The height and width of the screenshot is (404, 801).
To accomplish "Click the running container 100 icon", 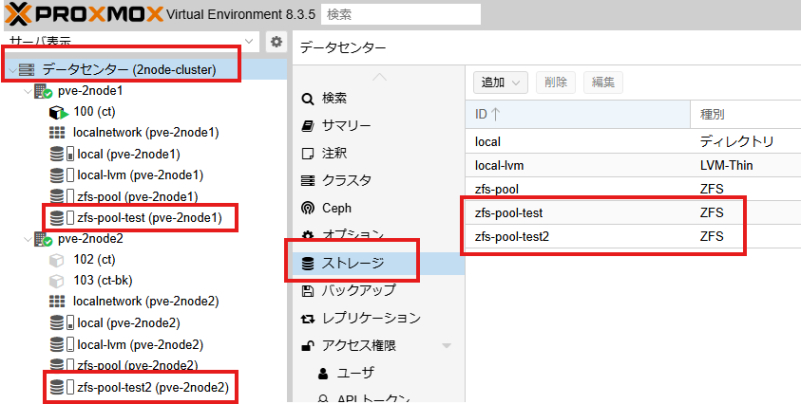I will pyautogui.click(x=58, y=112).
